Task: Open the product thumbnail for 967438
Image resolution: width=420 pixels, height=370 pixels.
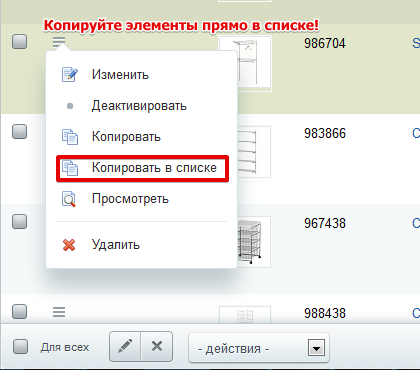Action: [254, 242]
